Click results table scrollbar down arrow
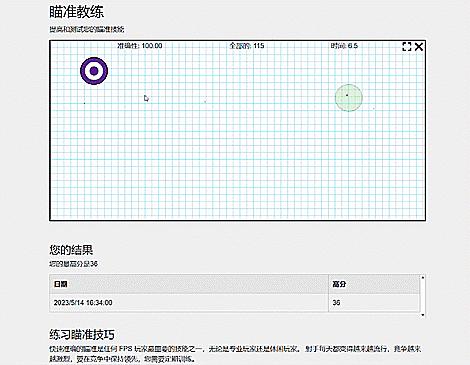470x365 pixels. click(423, 315)
